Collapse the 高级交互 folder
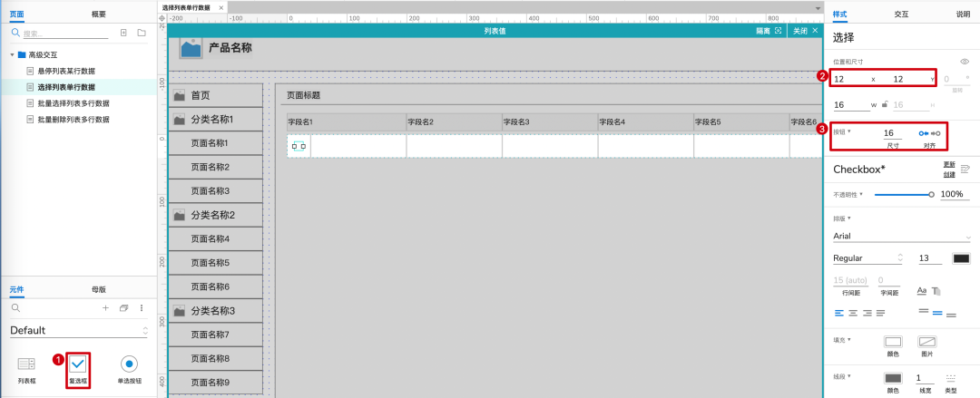The image size is (980, 398). click(12, 55)
